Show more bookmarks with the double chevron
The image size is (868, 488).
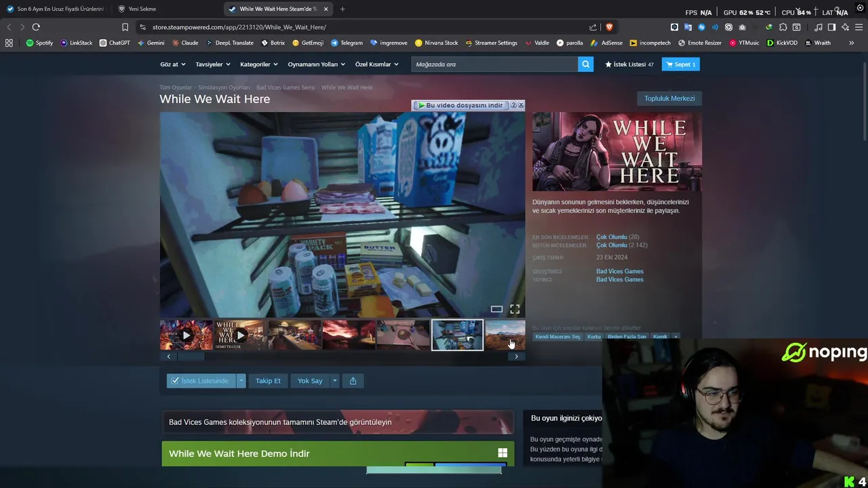851,43
